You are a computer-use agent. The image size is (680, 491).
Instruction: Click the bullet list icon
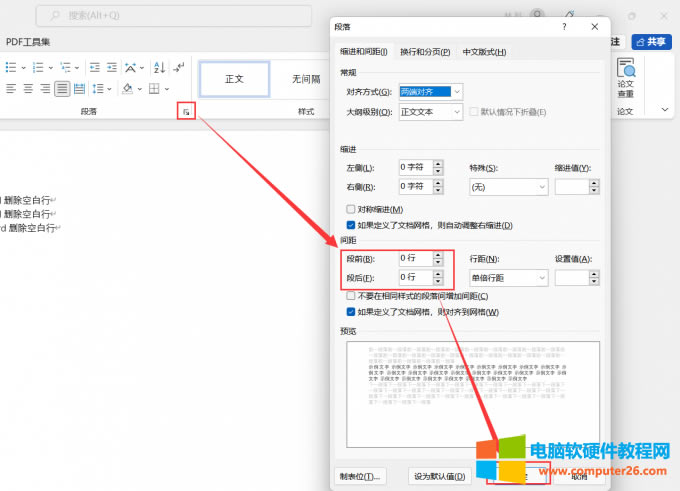click(x=11, y=67)
